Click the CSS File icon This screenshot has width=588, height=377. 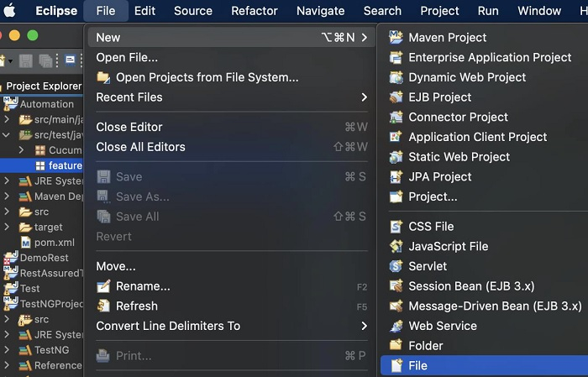(396, 227)
